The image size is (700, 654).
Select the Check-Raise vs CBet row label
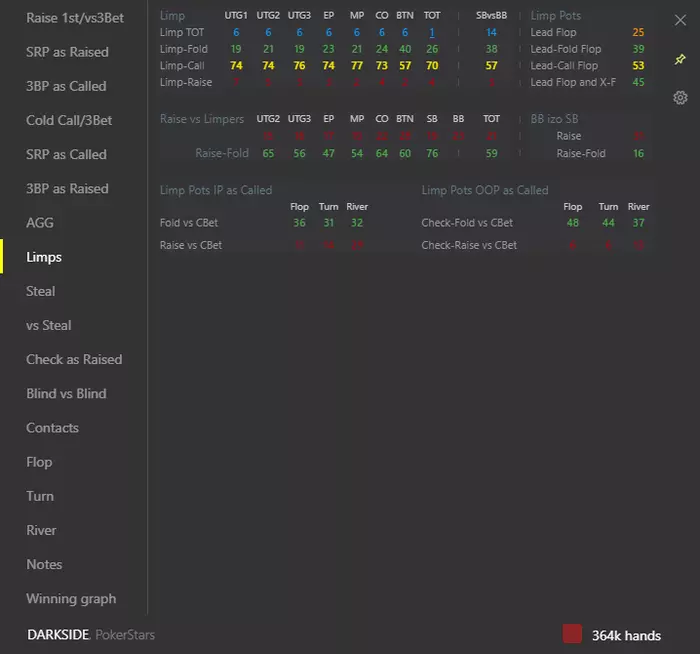pos(469,245)
